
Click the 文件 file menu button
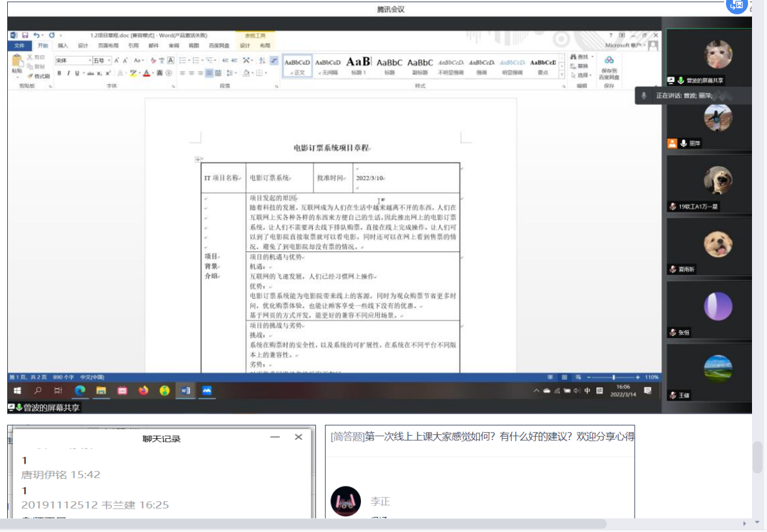pyautogui.click(x=20, y=46)
